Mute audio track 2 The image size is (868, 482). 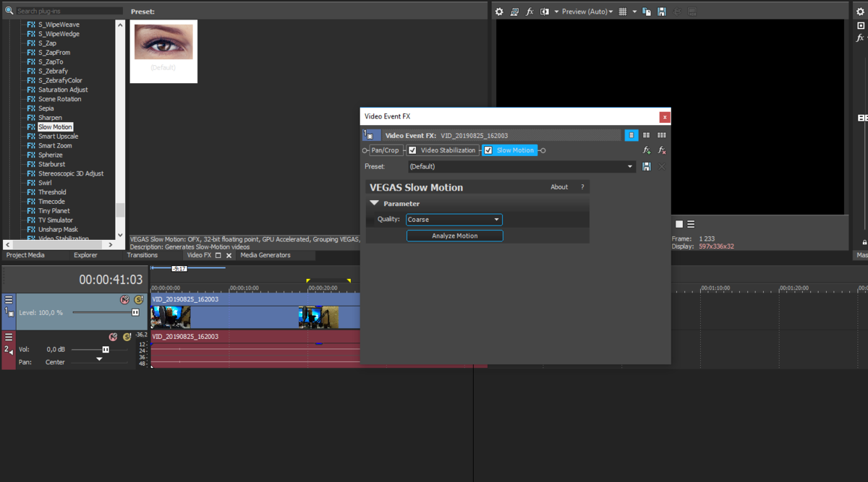point(113,337)
